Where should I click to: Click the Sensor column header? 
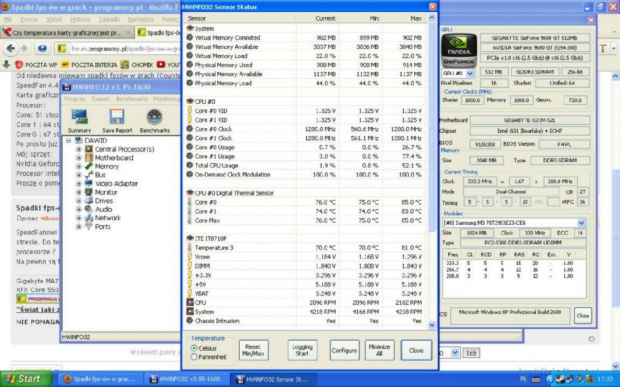(240, 18)
